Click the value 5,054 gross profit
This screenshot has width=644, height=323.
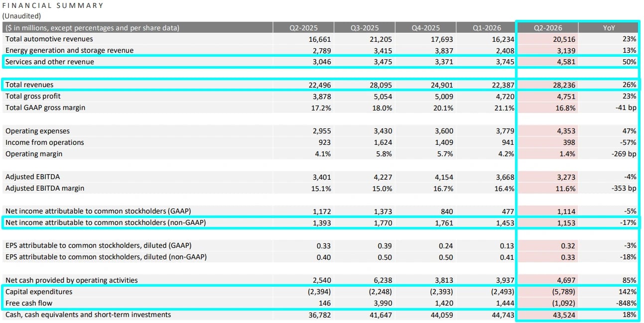[383, 96]
